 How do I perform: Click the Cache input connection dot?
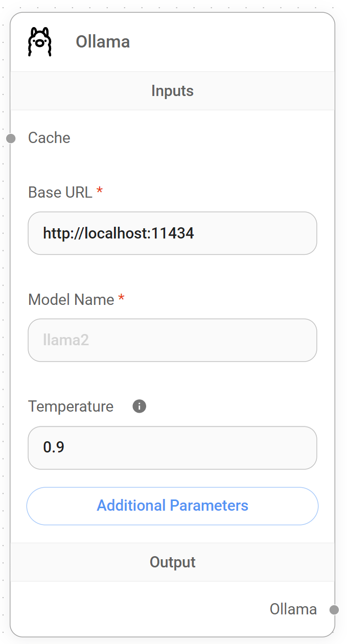click(x=11, y=138)
